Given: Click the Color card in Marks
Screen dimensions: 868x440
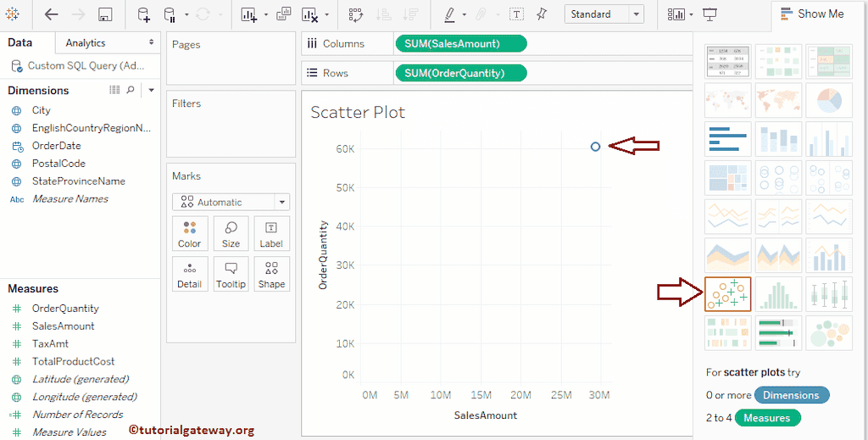Looking at the screenshot, I should click(189, 233).
